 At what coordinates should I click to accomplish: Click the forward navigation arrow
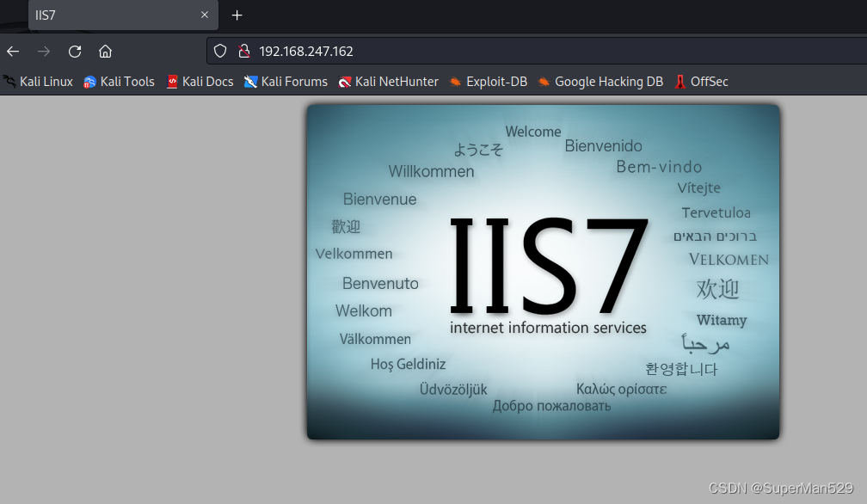coord(44,52)
